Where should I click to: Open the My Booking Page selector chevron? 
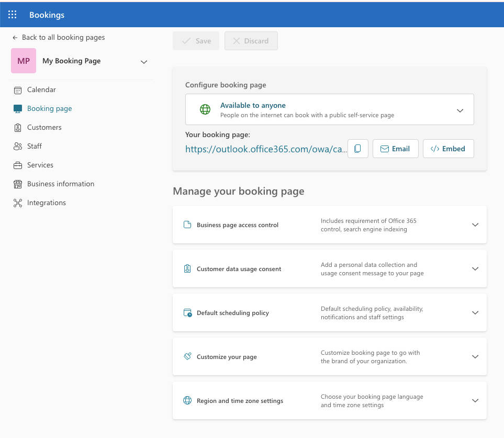click(x=143, y=61)
